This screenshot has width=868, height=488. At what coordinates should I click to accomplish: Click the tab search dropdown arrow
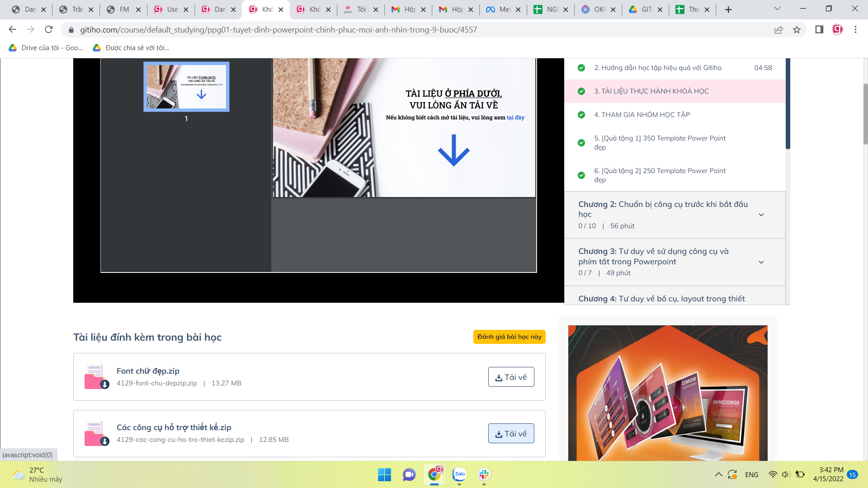778,9
